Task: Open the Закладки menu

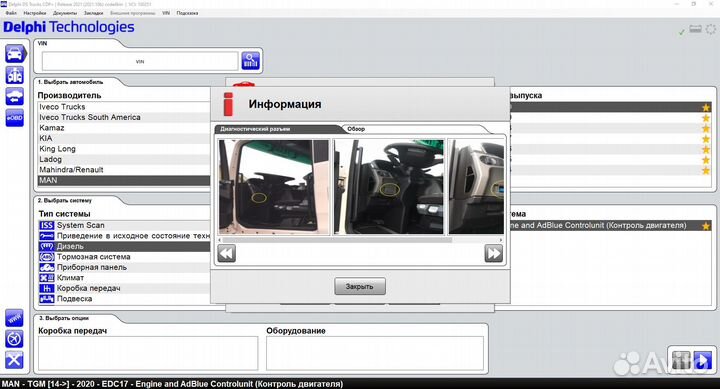Action: click(x=93, y=13)
